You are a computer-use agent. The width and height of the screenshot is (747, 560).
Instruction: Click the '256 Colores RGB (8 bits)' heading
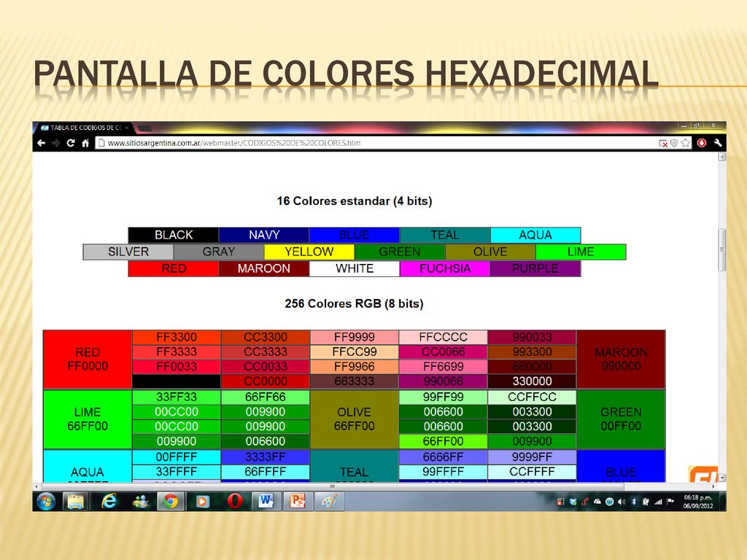pos(354,303)
